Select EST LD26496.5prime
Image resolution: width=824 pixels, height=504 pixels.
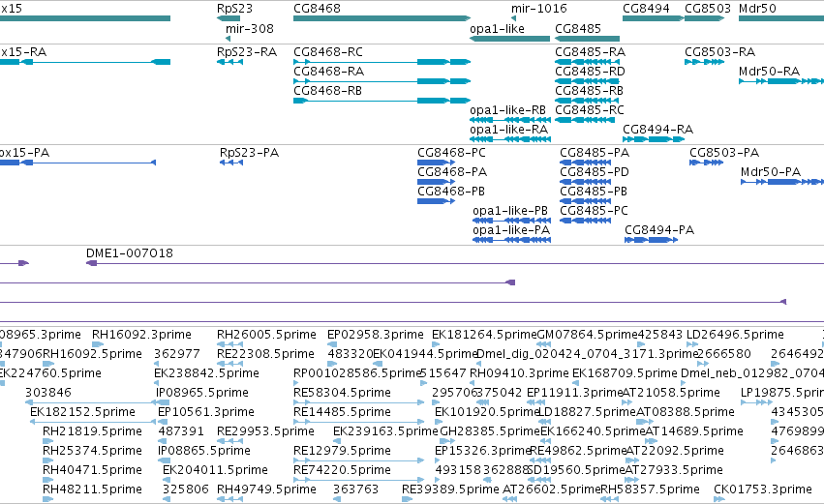point(735,335)
